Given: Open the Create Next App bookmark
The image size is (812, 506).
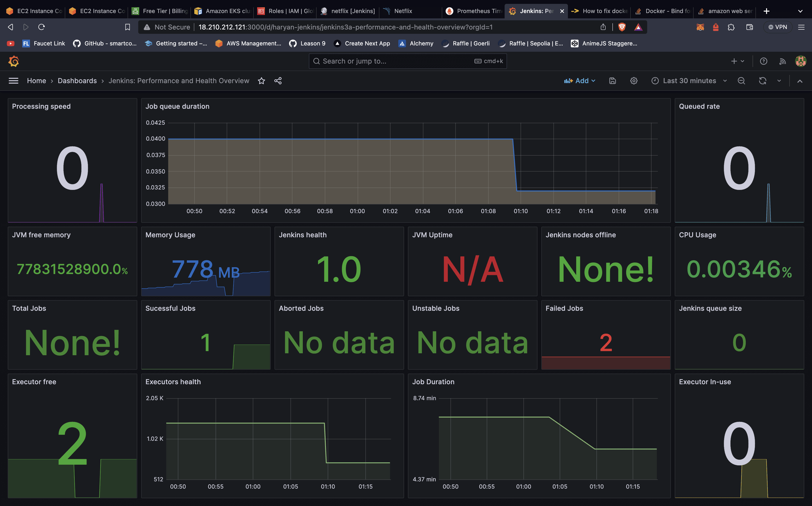Looking at the screenshot, I should [362, 43].
